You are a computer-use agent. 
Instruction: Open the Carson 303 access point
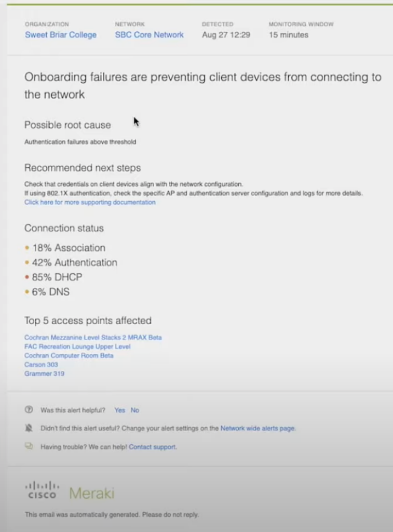(41, 365)
